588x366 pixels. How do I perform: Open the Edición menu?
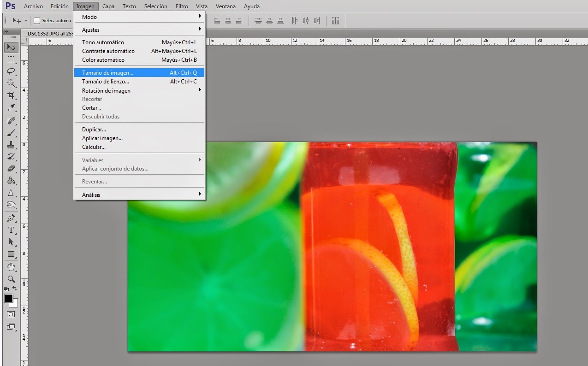pyautogui.click(x=59, y=6)
